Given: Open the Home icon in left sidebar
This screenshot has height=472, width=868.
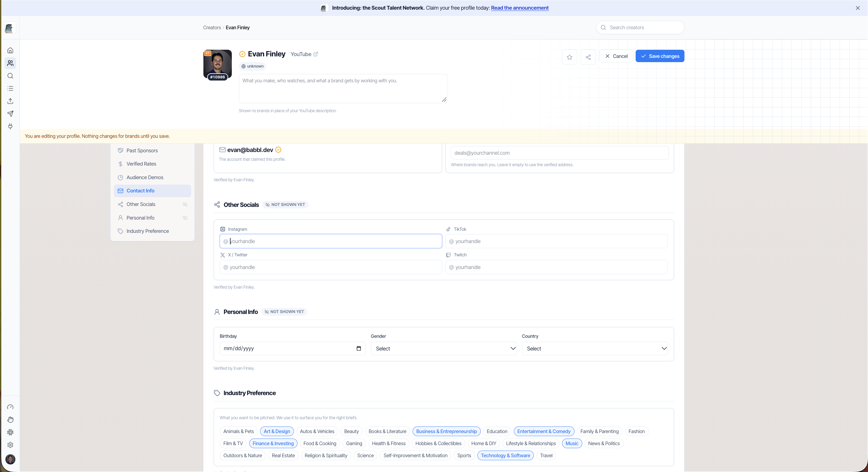Looking at the screenshot, I should point(10,51).
